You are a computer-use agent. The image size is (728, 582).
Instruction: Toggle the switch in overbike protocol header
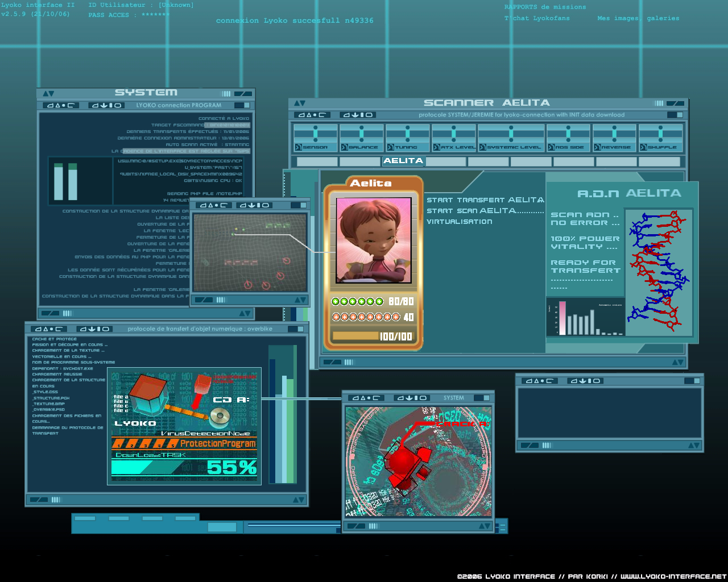coord(295,329)
